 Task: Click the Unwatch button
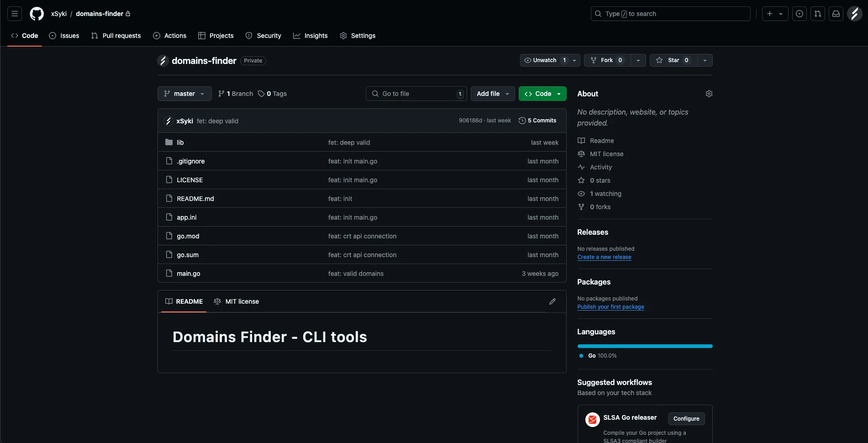[544, 60]
